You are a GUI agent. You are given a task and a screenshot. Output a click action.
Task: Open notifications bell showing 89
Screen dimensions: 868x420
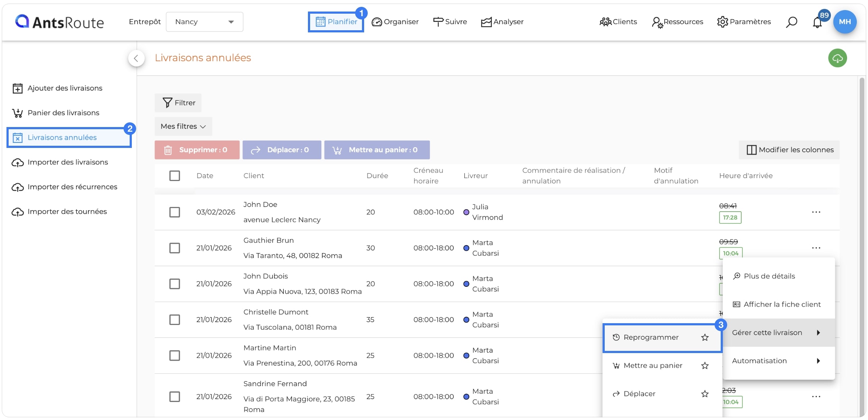point(817,23)
